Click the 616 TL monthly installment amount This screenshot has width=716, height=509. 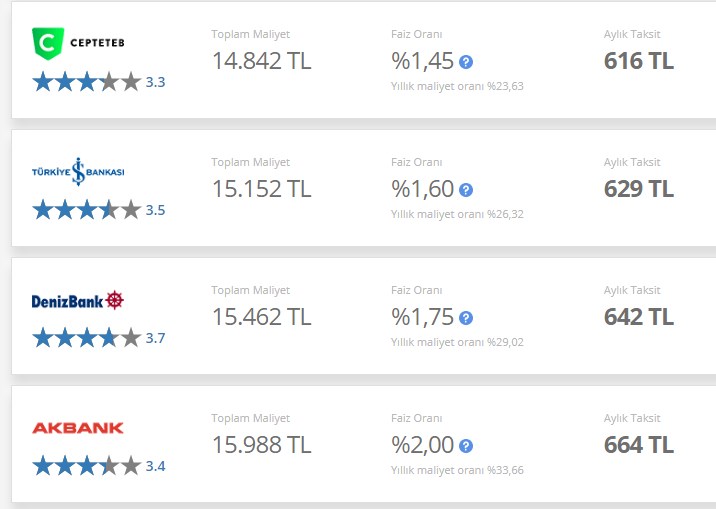coord(638,61)
